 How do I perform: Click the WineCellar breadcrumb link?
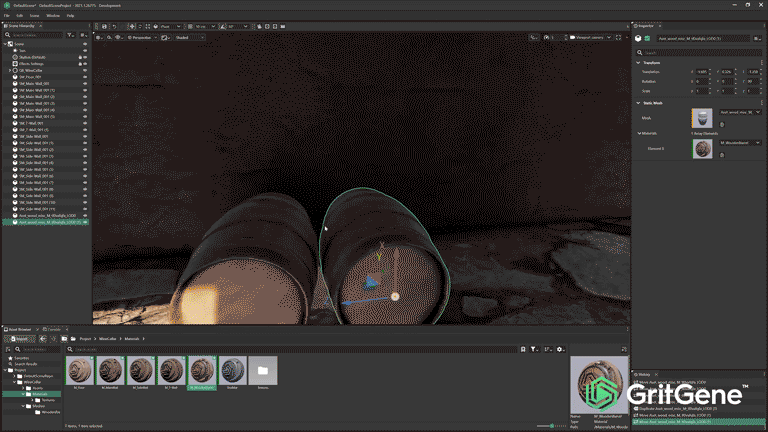108,338
